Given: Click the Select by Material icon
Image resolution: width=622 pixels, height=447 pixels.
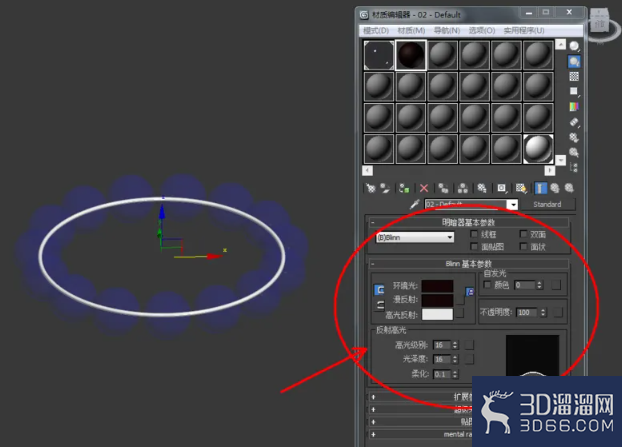Looking at the screenshot, I should pyautogui.click(x=574, y=152).
